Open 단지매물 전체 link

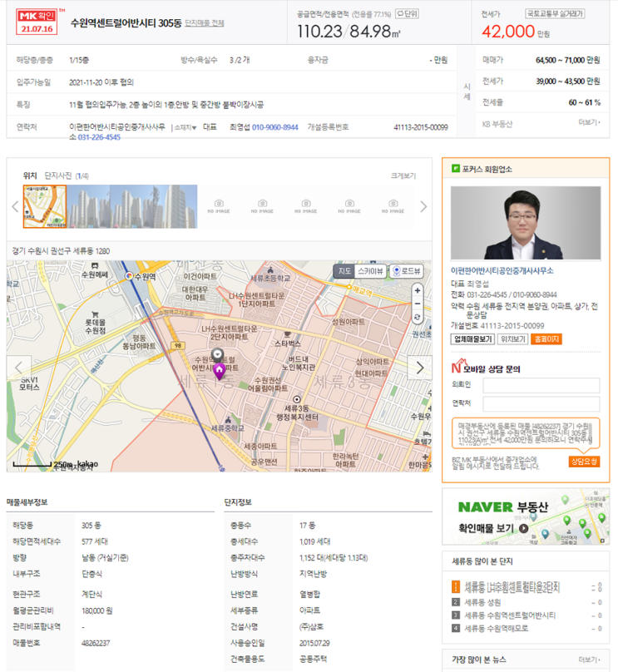[205, 22]
